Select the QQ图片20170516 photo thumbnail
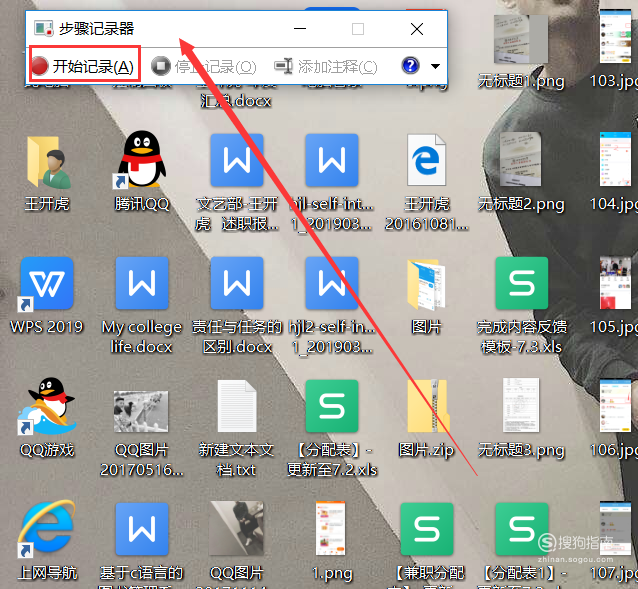Screen dimensions: 638x589 pyautogui.click(x=141, y=411)
